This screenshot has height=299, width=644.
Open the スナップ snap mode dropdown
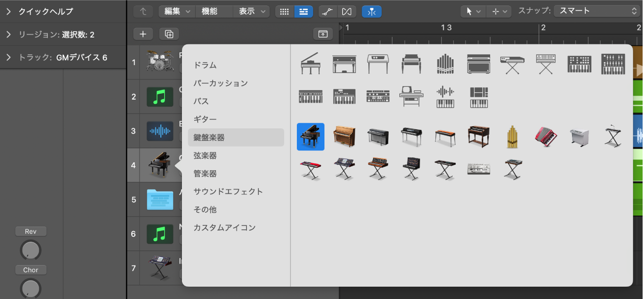[x=596, y=11]
